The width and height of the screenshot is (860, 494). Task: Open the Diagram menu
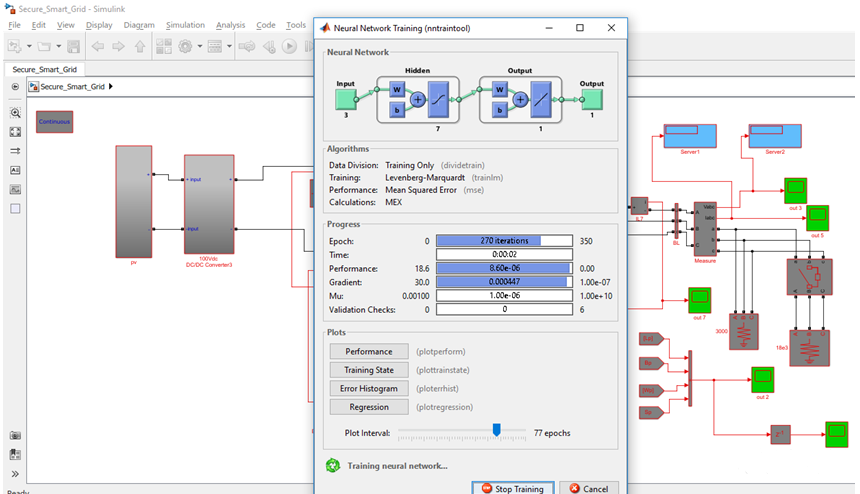(x=139, y=25)
